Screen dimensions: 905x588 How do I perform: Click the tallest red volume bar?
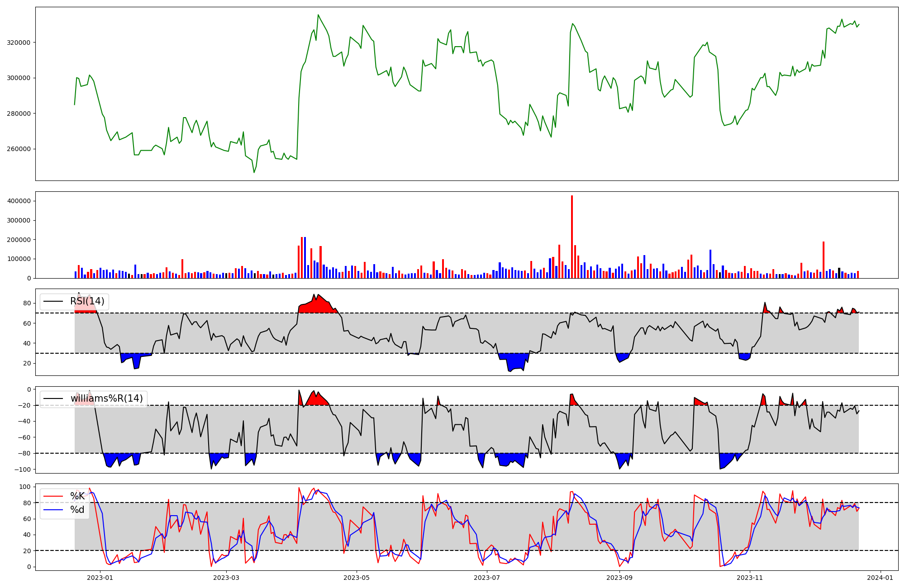pyautogui.click(x=572, y=237)
